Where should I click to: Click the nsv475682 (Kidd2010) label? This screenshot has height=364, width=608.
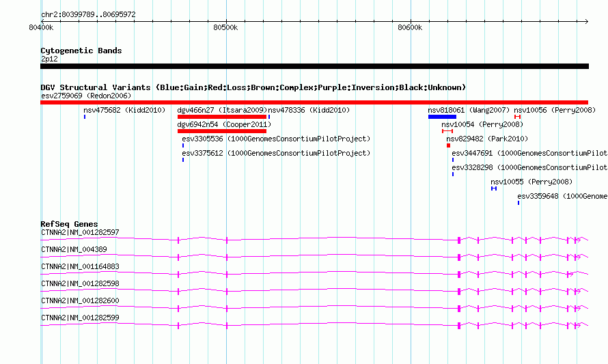(x=124, y=110)
